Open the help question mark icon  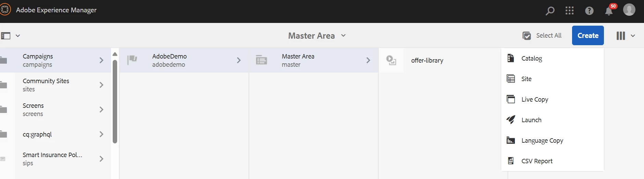589,11
